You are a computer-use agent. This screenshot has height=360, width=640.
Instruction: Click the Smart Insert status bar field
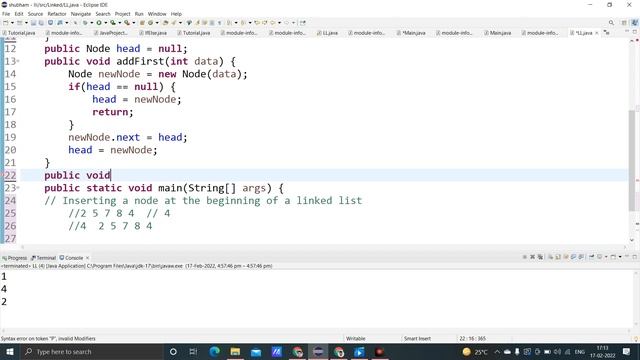pyautogui.click(x=417, y=338)
